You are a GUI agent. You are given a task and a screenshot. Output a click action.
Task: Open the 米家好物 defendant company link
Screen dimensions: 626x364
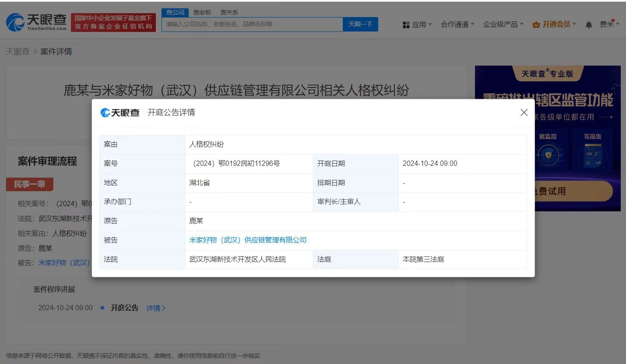coord(247,240)
